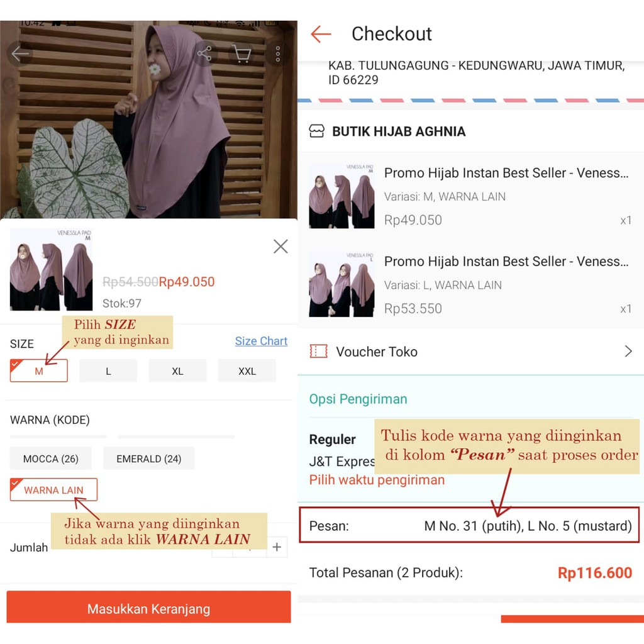
Task: Tap the Butik Hijab Aghnia shop icon
Action: point(316,131)
